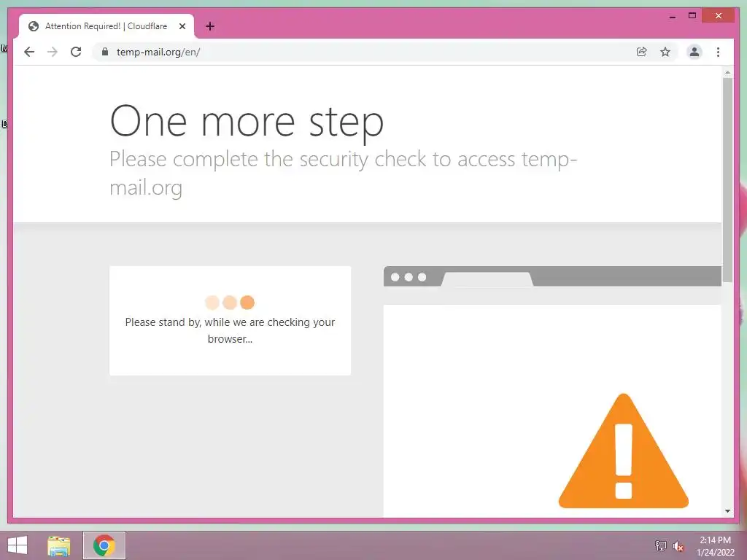Reload the temp-mail.org page
The height and width of the screenshot is (560, 747).
pos(76,52)
